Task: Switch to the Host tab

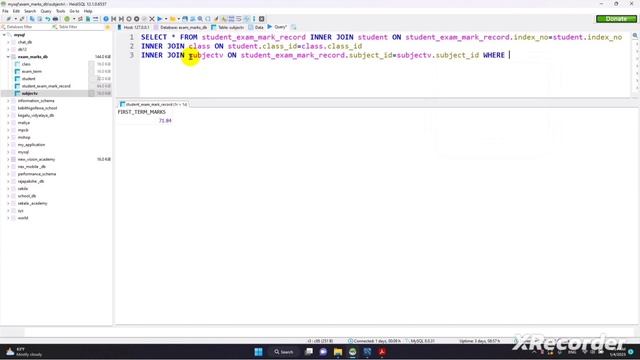Action: click(x=133, y=27)
